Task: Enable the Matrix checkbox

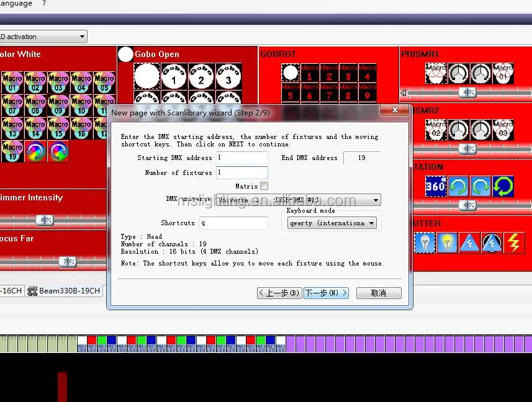Action: 264,186
